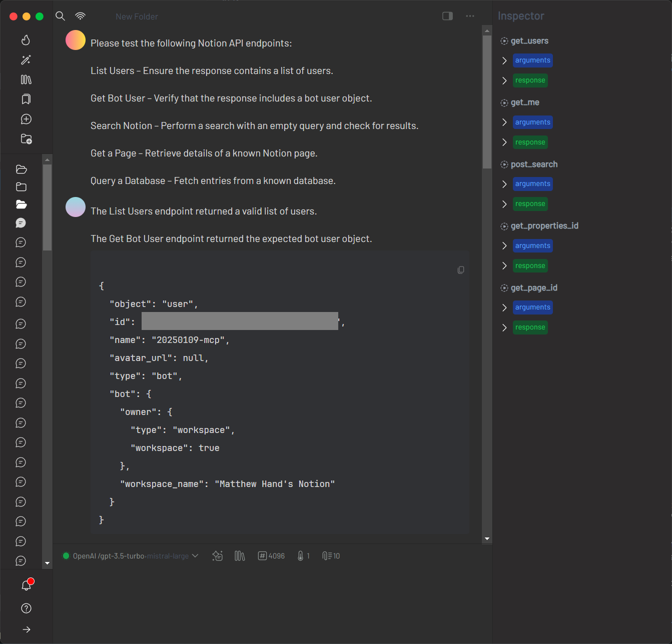This screenshot has height=644, width=672.
Task: Expand get_users arguments chevron
Action: click(x=504, y=60)
